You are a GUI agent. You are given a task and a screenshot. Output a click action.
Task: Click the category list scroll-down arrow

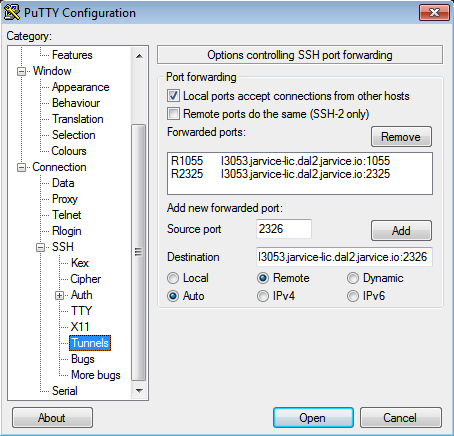[x=139, y=390]
